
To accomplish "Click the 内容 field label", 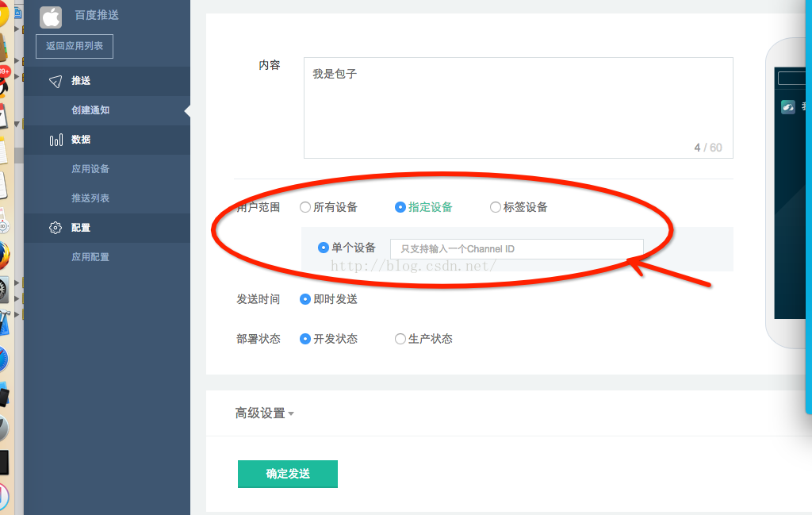I will point(270,65).
